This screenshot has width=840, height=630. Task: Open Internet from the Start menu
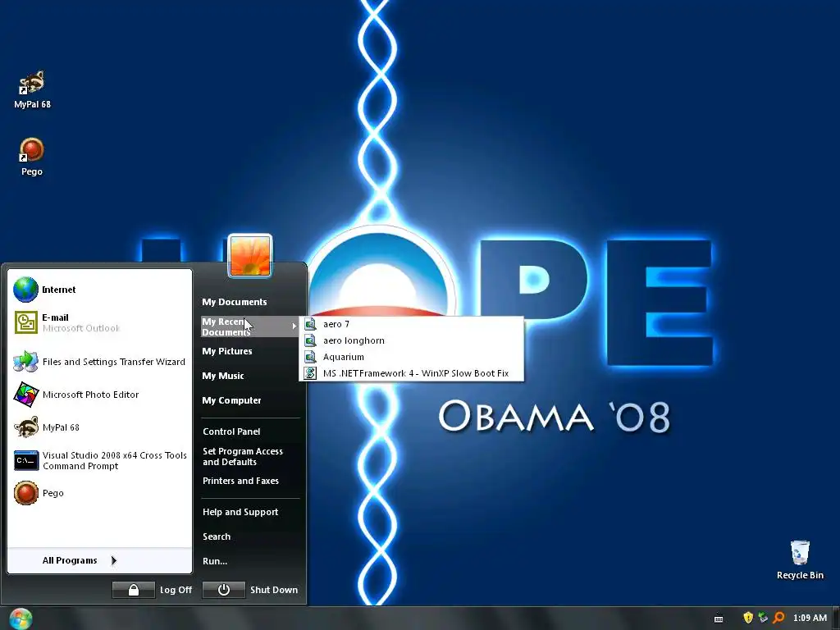point(99,290)
